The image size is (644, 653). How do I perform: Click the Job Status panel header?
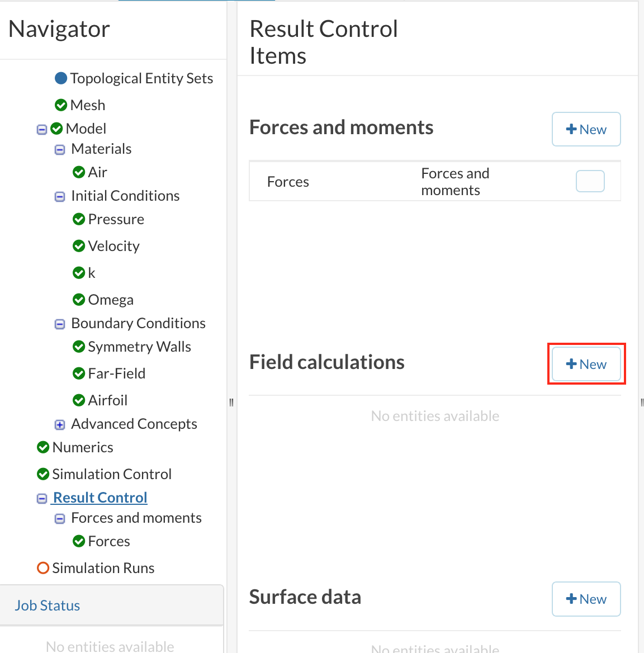tap(48, 605)
